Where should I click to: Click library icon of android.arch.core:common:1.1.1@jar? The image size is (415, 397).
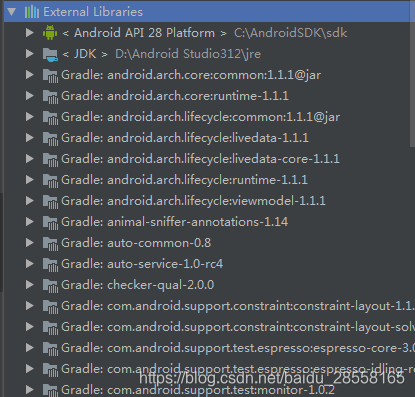coord(50,76)
